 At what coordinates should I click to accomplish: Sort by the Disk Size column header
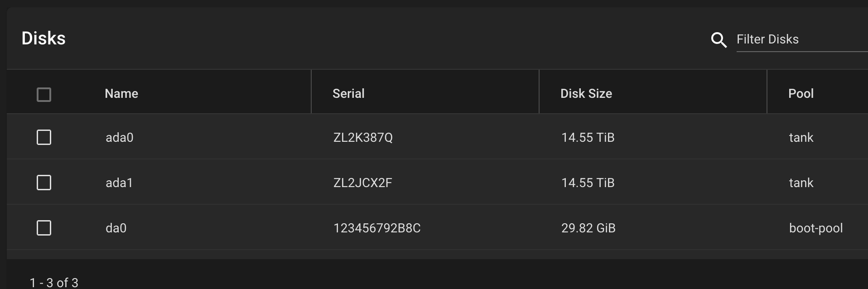click(x=586, y=94)
